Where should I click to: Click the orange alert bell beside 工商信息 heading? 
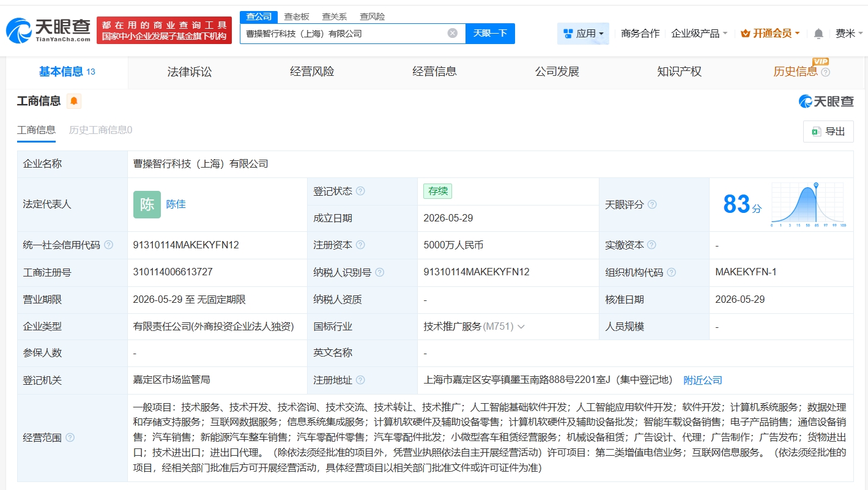(x=74, y=101)
